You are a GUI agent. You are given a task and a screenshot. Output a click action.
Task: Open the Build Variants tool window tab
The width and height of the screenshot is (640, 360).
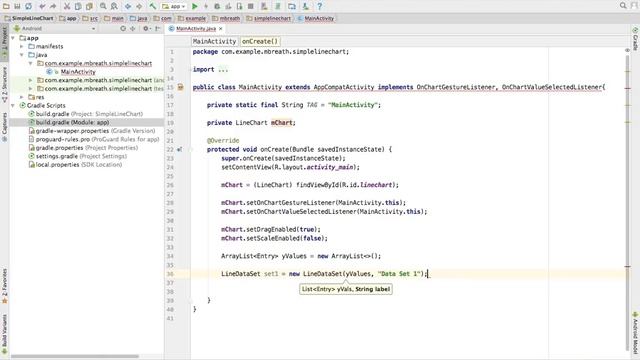tap(4, 334)
